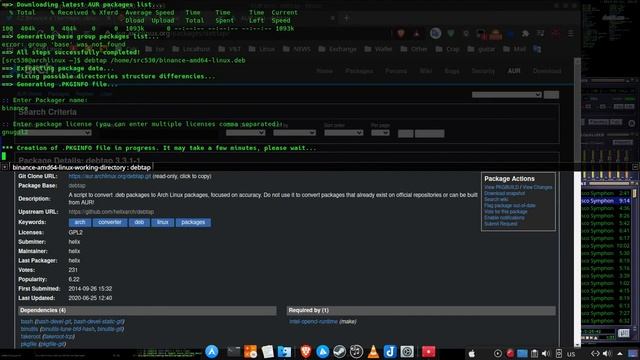This screenshot has height=360, width=640.
Task: Click the volume tray icon next to the clipboard
Action: click(x=546, y=353)
